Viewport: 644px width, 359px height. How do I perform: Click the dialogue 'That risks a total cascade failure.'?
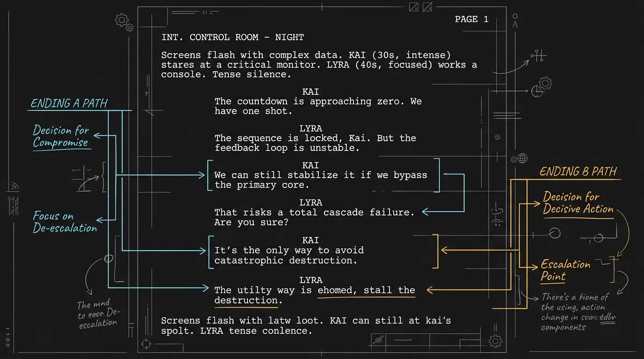[315, 212]
